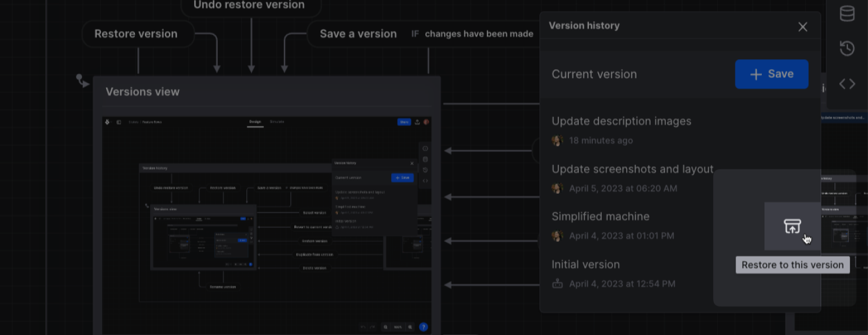
Task: Select the Update description images version
Action: pyautogui.click(x=621, y=121)
